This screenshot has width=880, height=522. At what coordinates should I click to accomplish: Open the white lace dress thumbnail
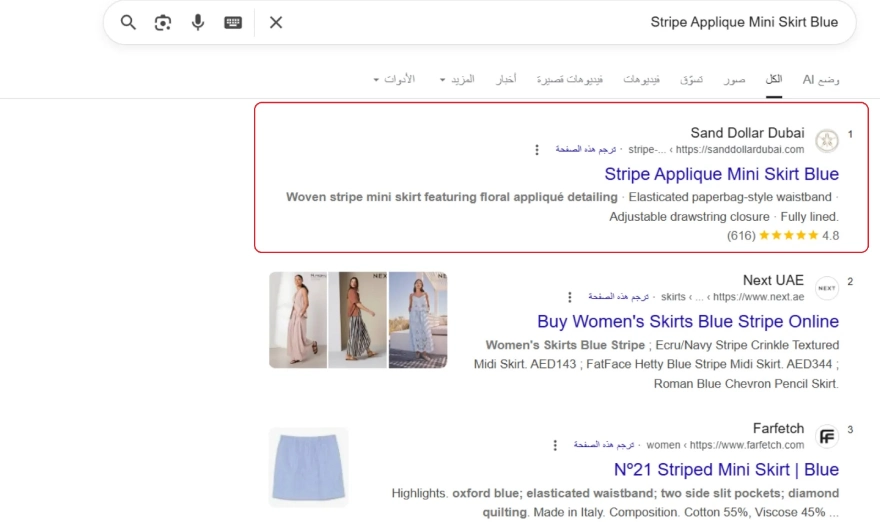pyautogui.click(x=418, y=320)
